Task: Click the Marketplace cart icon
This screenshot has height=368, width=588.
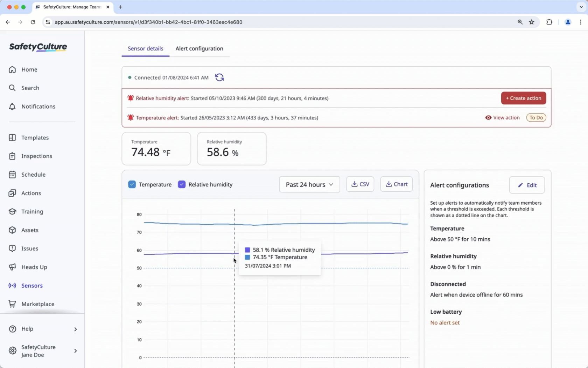Action: pos(12,304)
